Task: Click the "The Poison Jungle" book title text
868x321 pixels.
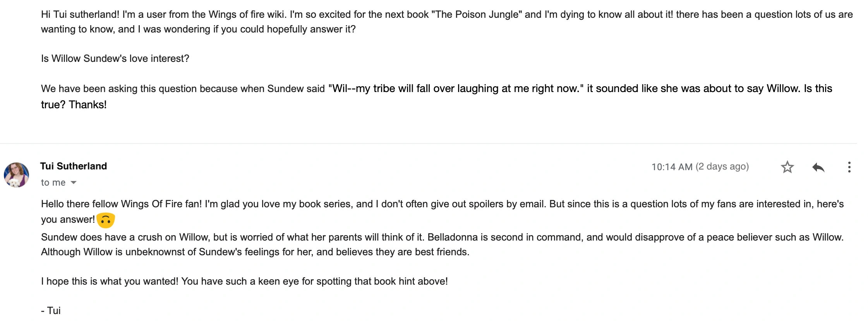Action: pyautogui.click(x=477, y=15)
